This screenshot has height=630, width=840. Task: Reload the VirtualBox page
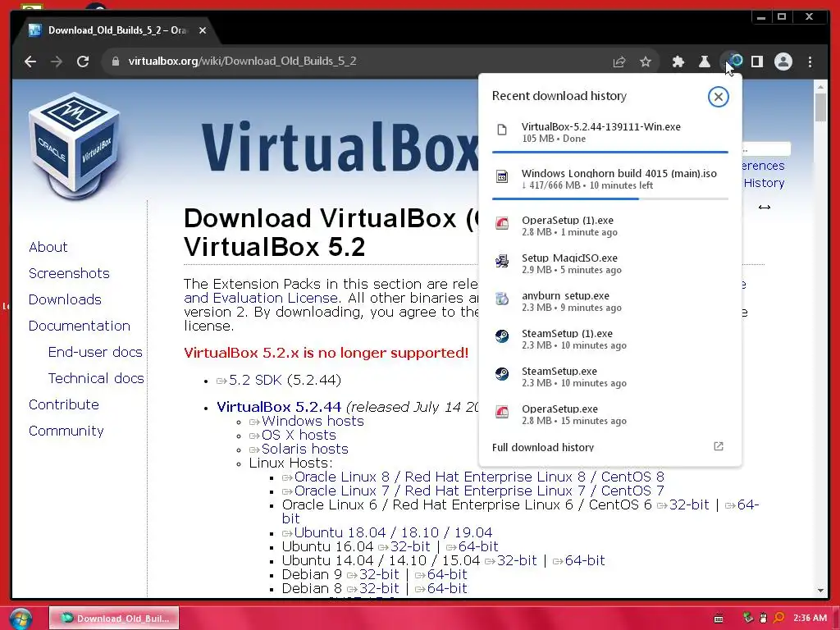click(83, 62)
